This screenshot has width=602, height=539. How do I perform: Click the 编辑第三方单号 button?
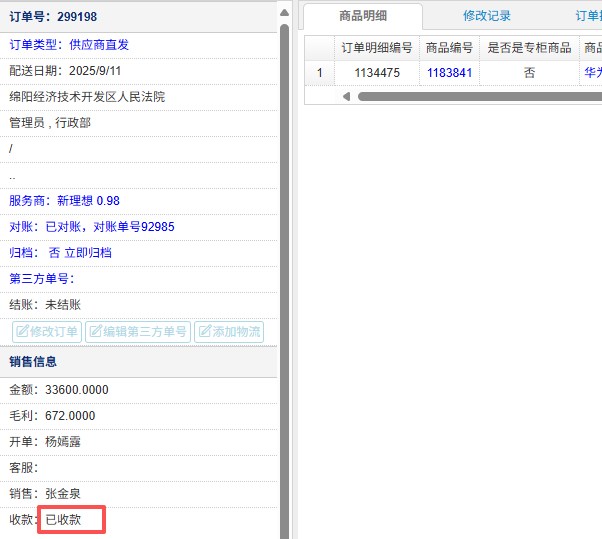138,332
